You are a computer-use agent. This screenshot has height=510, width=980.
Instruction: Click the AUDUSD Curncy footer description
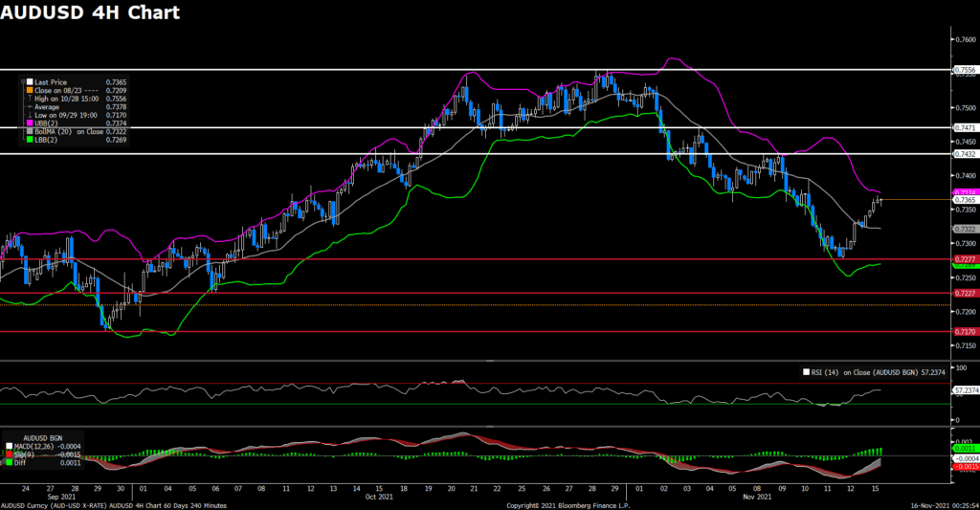114,505
